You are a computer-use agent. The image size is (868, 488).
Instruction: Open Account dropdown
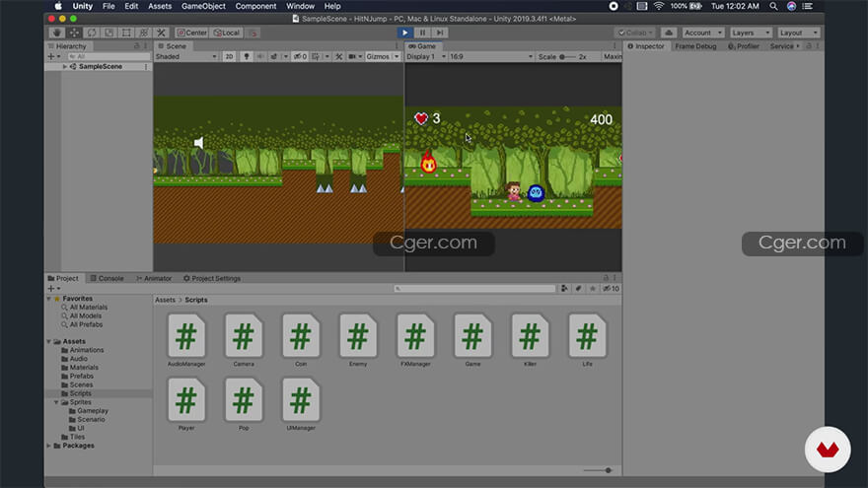pyautogui.click(x=702, y=33)
